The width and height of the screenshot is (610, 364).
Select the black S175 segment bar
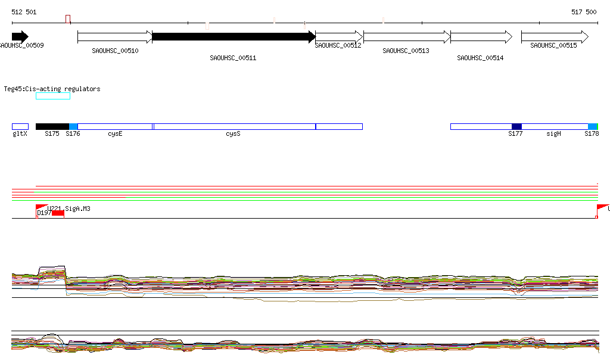click(52, 127)
